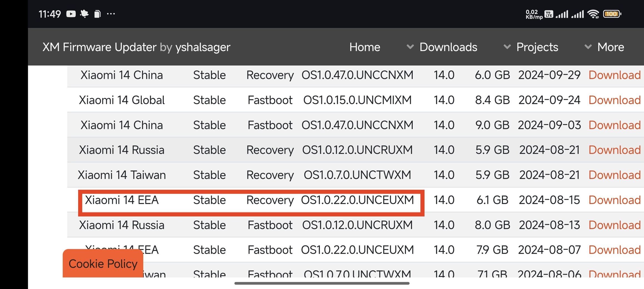Open the More navigation item
The height and width of the screenshot is (289, 644).
(x=611, y=47)
